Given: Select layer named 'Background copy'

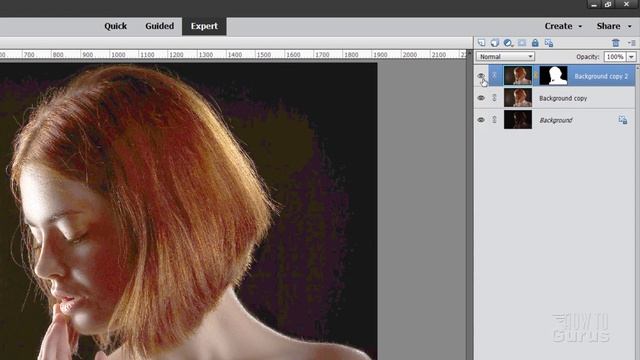Looking at the screenshot, I should [x=563, y=98].
